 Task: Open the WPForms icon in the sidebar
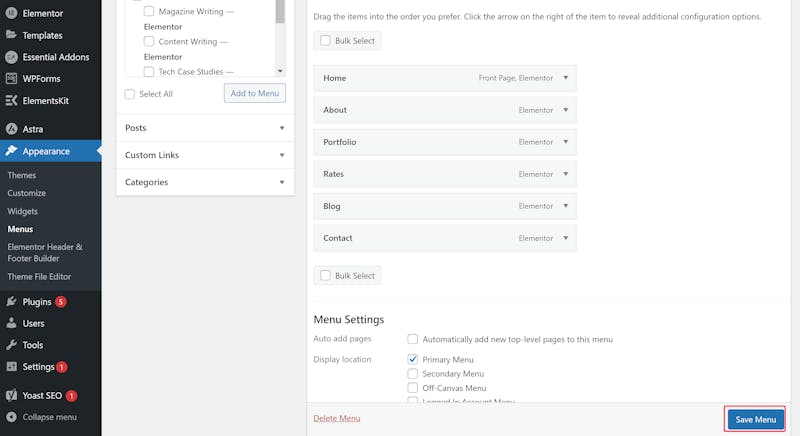tap(11, 79)
